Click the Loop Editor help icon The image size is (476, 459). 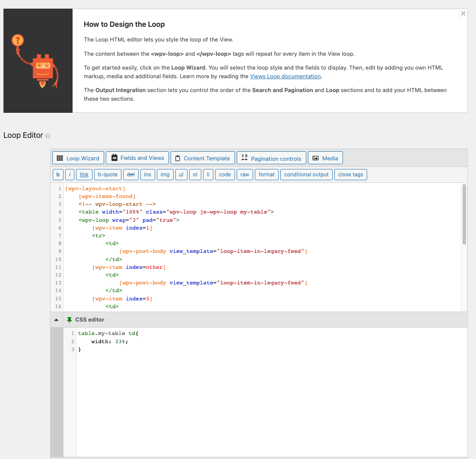tap(48, 136)
